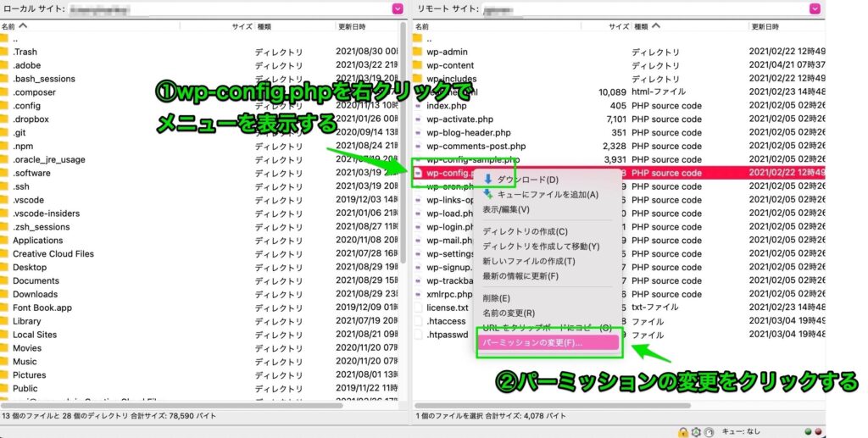Select the .bash_sessions row in local list
This screenshot has height=438, width=868.
click(x=200, y=79)
